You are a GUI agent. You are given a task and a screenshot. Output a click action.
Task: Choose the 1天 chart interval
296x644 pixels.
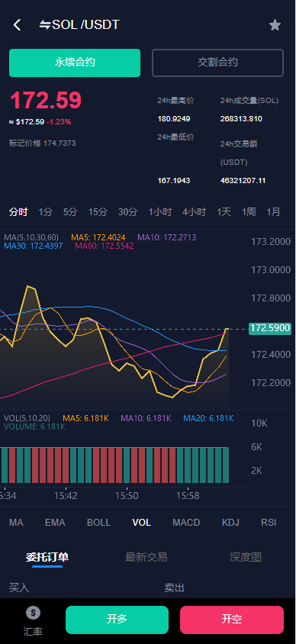[x=224, y=212]
